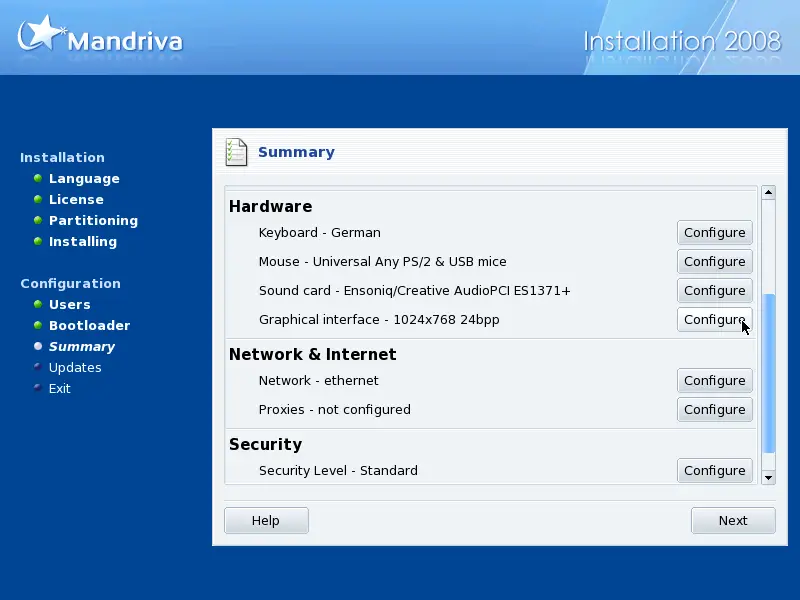This screenshot has height=600, width=800.
Task: Configure the Network - ethernet setting
Action: [714, 381]
